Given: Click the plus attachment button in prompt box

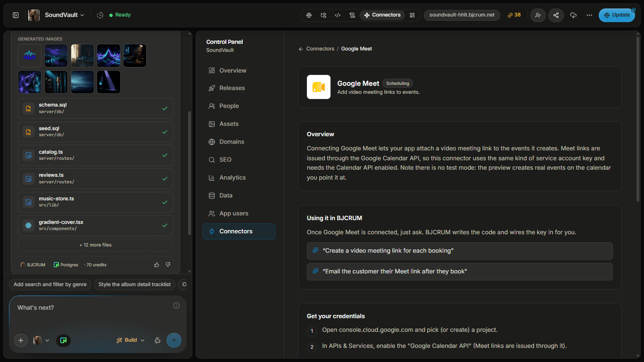Looking at the screenshot, I should [21, 340].
